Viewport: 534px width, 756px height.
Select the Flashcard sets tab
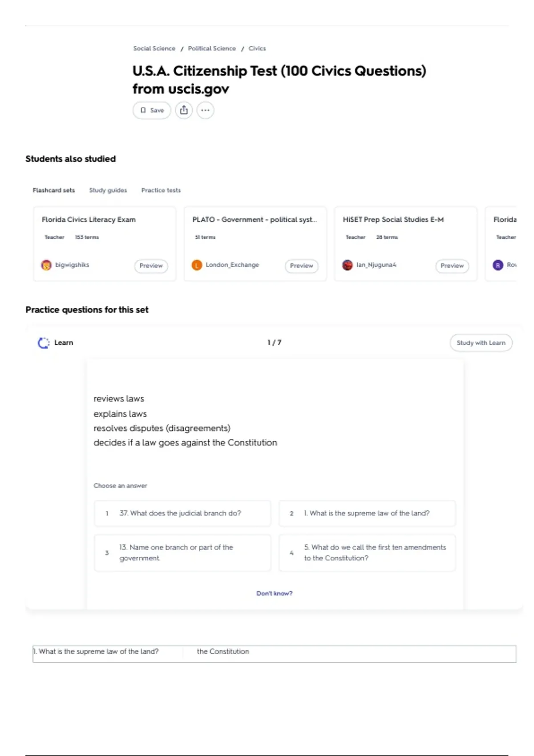53,190
